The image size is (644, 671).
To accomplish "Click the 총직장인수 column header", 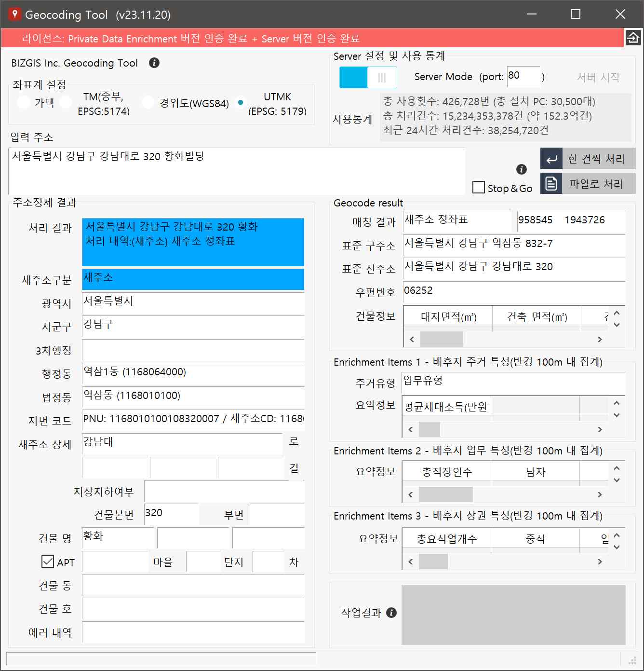I will (x=447, y=472).
